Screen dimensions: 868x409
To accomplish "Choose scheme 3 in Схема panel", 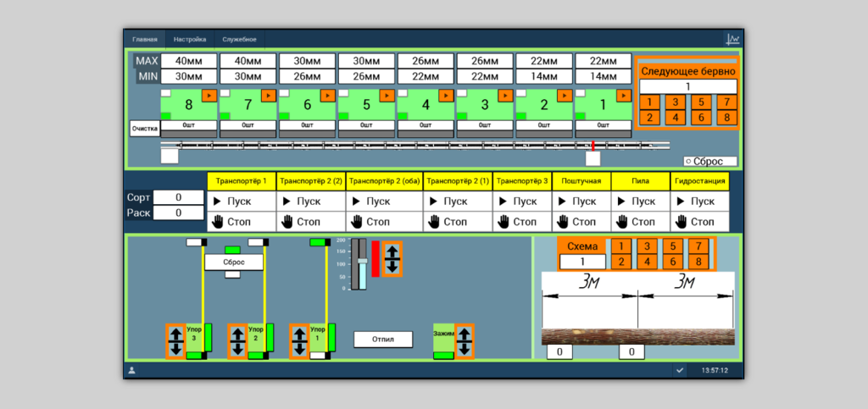I will tap(647, 246).
